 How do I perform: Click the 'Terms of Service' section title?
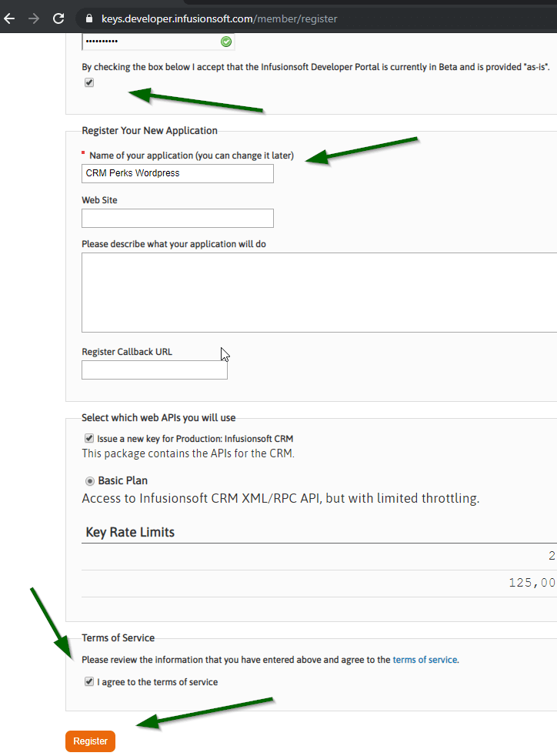[118, 638]
